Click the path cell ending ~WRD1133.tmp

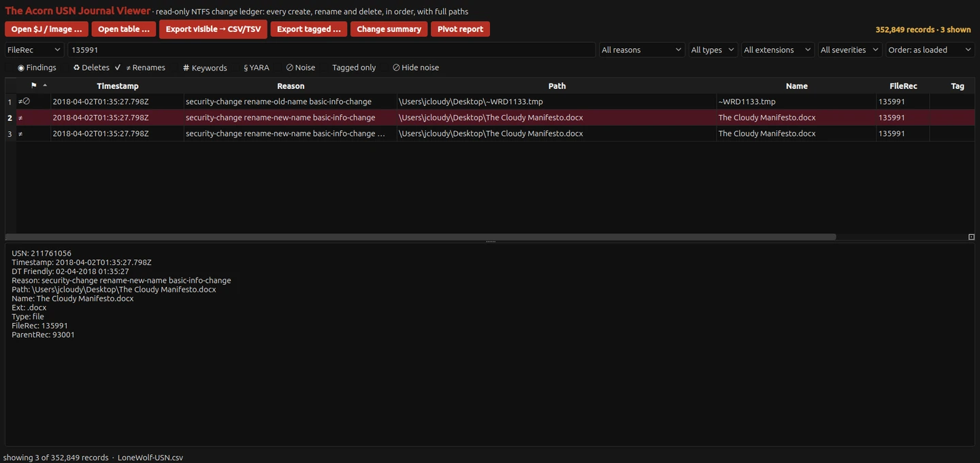[557, 102]
